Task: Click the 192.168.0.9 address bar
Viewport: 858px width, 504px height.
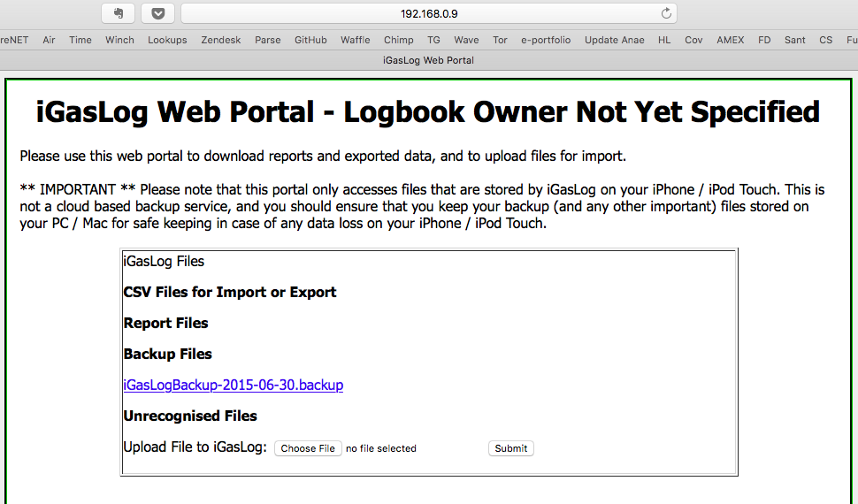Action: click(429, 13)
